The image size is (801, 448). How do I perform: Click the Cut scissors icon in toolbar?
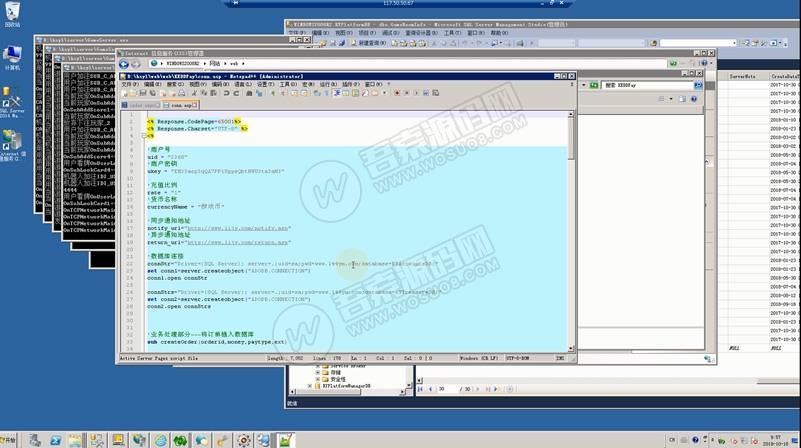pyautogui.click(x=194, y=93)
